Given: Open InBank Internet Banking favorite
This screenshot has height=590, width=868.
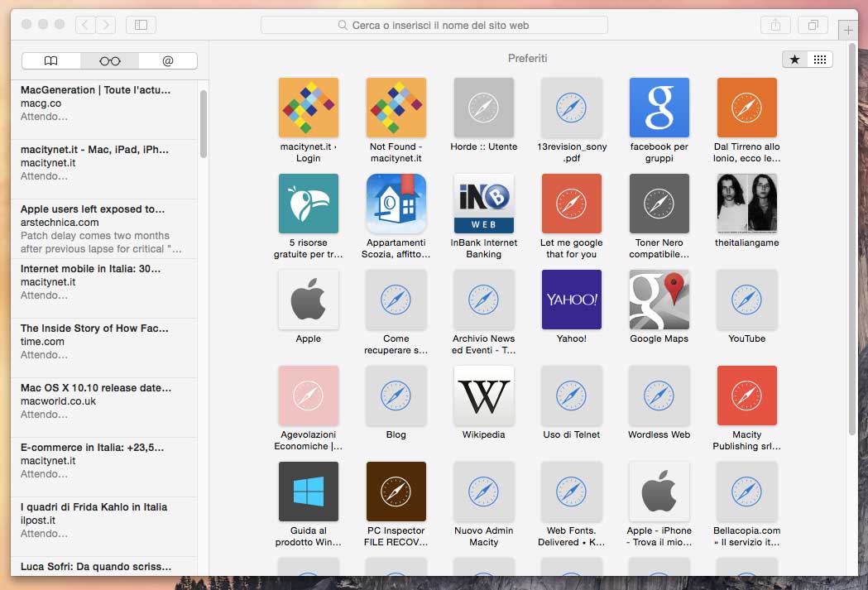Looking at the screenshot, I should click(x=484, y=204).
